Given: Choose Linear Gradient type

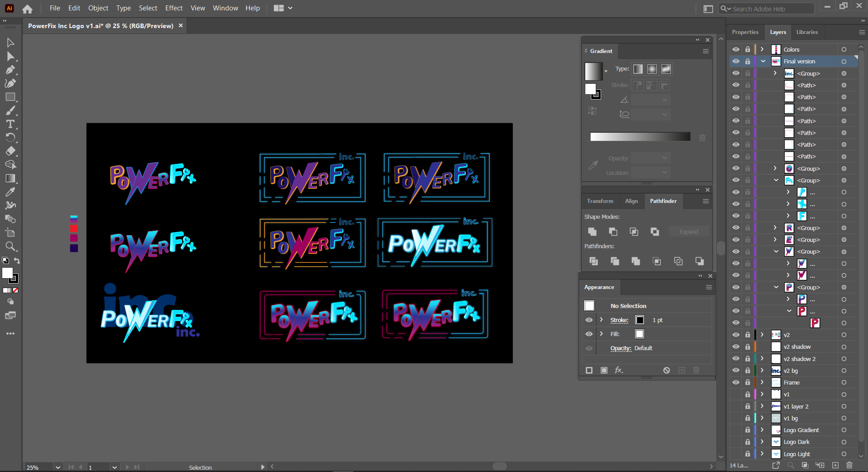Looking at the screenshot, I should point(638,69).
